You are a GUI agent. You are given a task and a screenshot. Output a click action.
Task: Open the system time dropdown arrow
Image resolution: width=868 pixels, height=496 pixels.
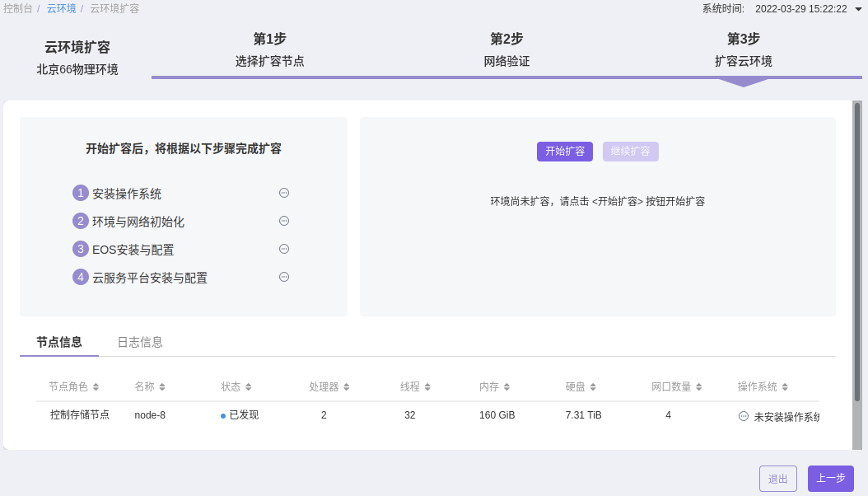tap(859, 9)
